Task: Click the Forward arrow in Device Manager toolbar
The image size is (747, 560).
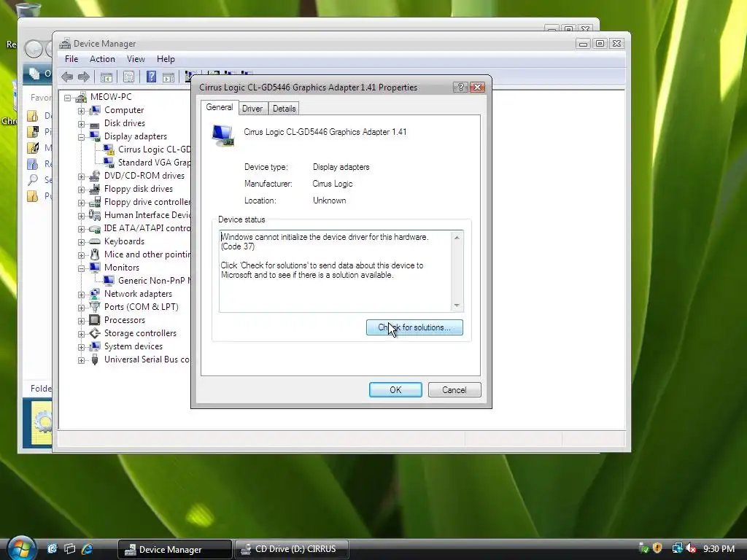Action: tap(84, 77)
